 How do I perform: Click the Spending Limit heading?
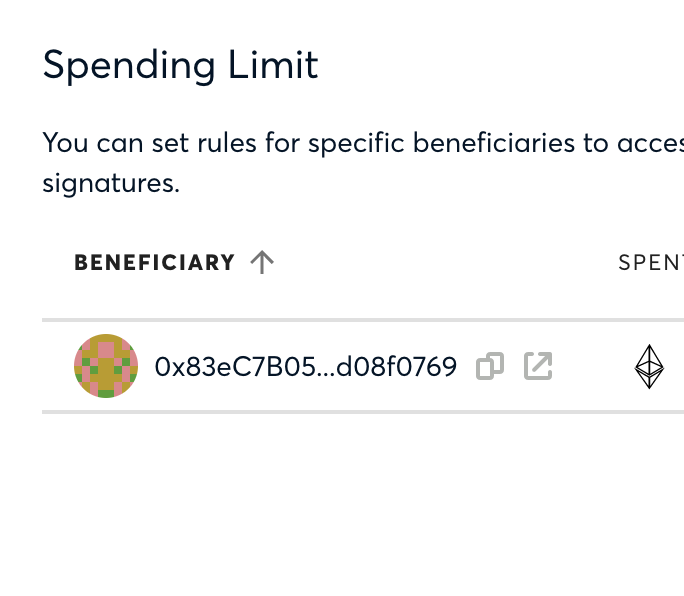click(x=180, y=66)
